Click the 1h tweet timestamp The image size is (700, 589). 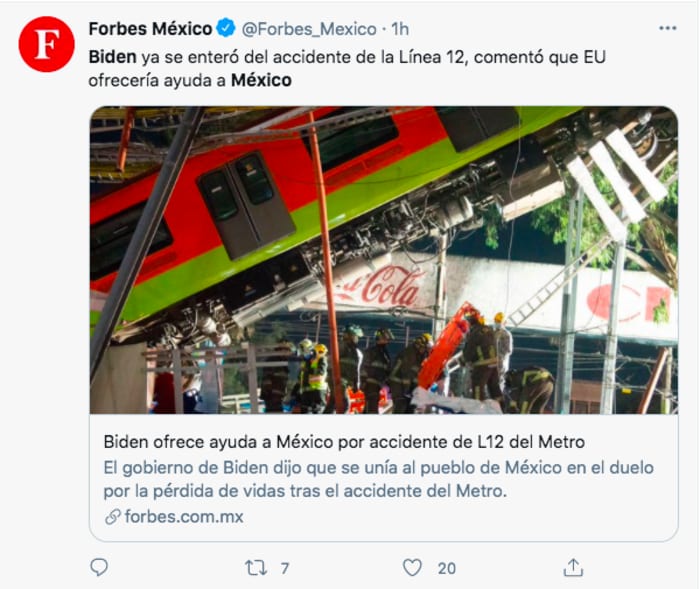(400, 29)
